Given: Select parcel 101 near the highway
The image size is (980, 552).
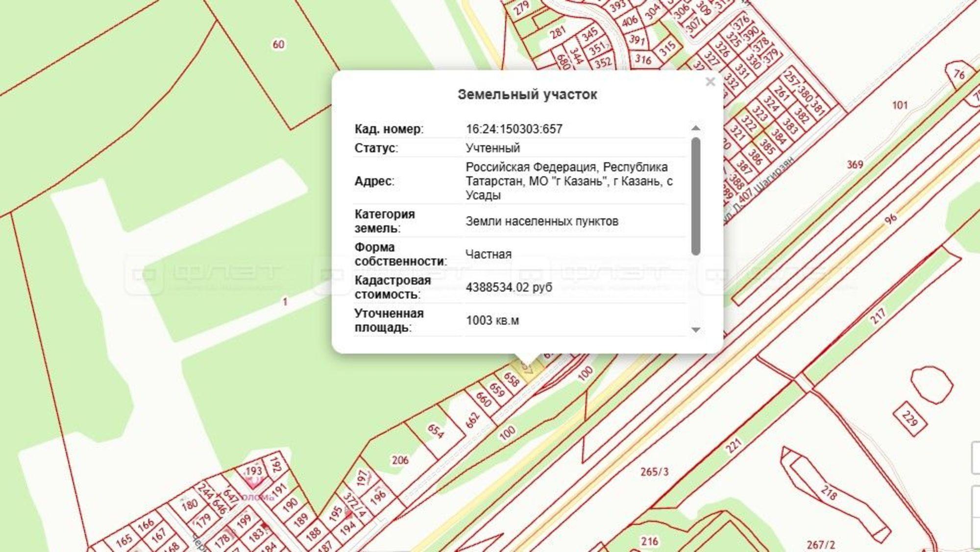Looking at the screenshot, I should pos(901,104).
